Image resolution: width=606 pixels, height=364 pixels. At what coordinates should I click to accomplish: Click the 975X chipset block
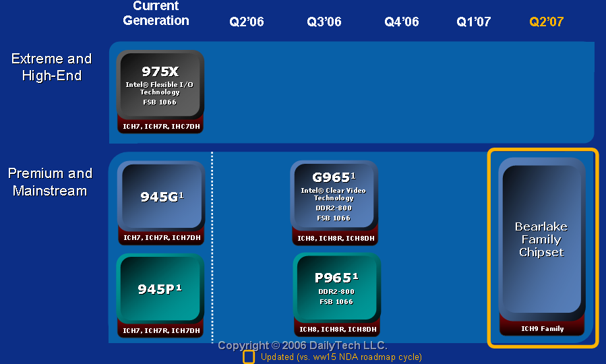[160, 85]
